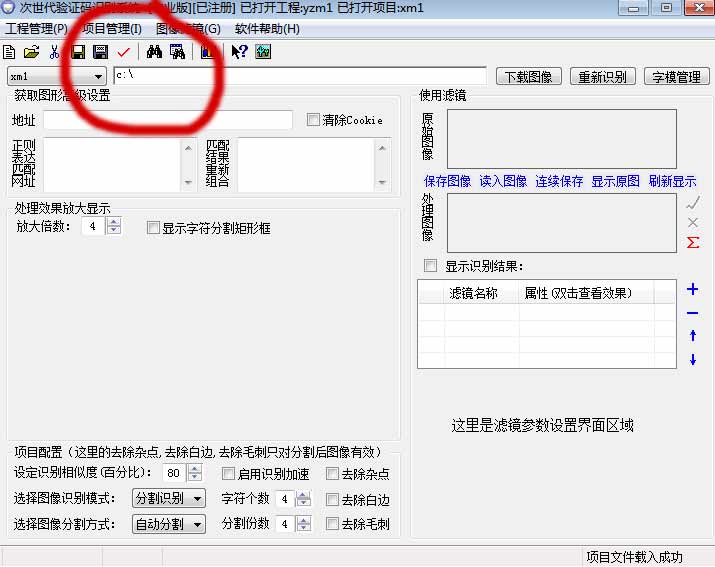Click the 保存图像 link
Viewport: 715px width, 567px height.
pos(447,182)
